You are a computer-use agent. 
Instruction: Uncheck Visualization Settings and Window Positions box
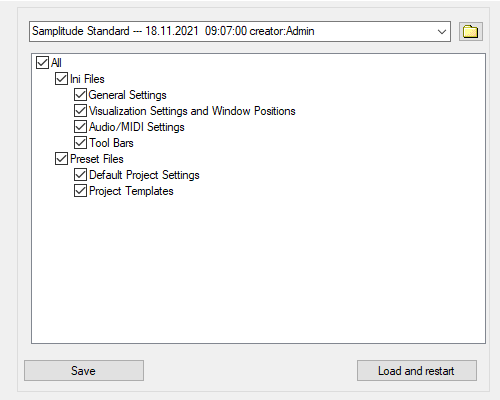[80, 111]
